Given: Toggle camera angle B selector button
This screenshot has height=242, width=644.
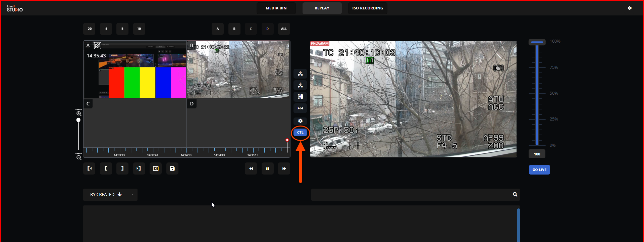Looking at the screenshot, I should tap(234, 29).
